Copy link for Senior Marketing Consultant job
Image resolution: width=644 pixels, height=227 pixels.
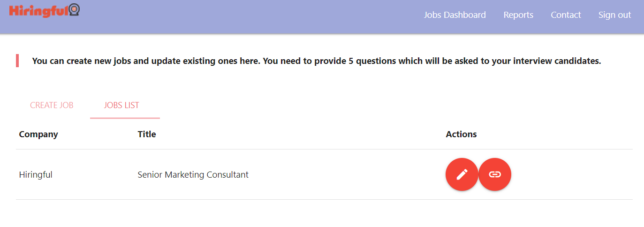(495, 175)
